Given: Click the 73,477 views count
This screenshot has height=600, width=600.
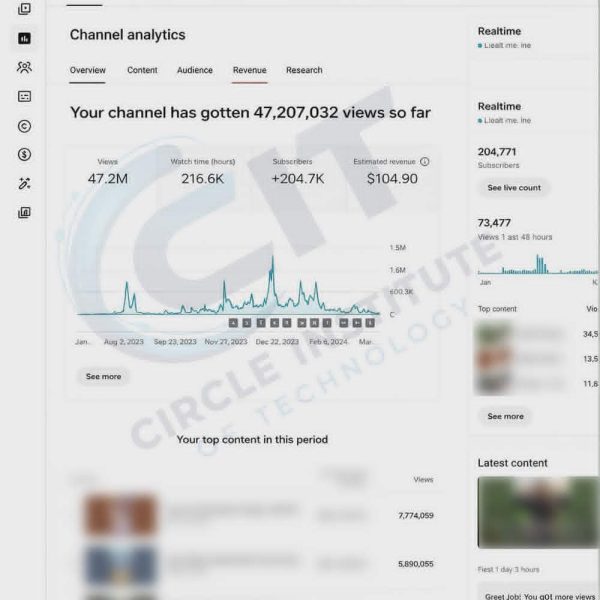Looking at the screenshot, I should (x=494, y=223).
